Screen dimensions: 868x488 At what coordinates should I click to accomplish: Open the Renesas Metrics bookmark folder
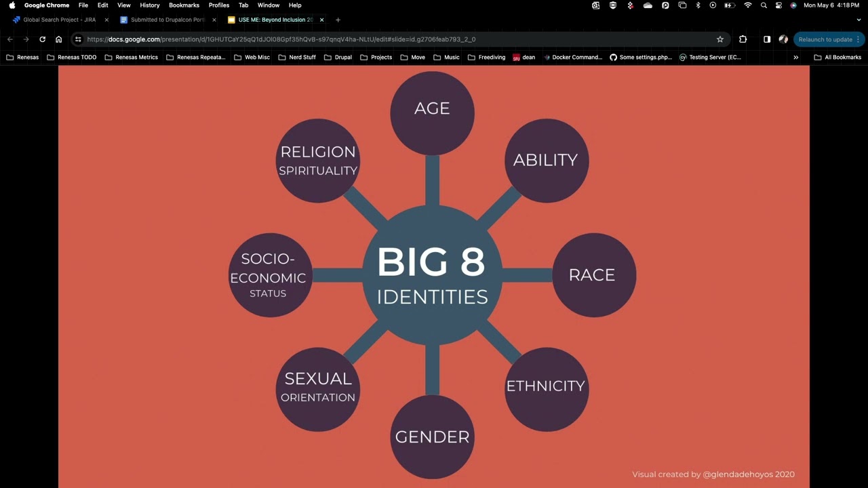tap(132, 58)
